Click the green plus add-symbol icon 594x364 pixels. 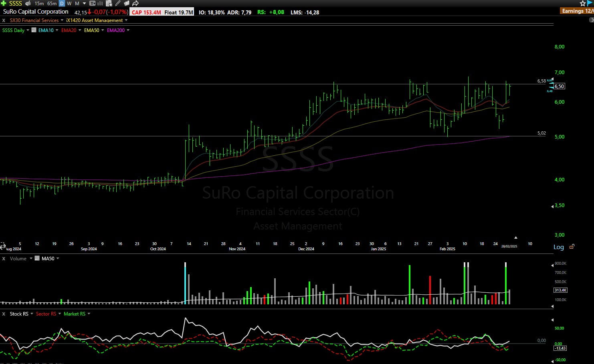[x=4, y=3]
